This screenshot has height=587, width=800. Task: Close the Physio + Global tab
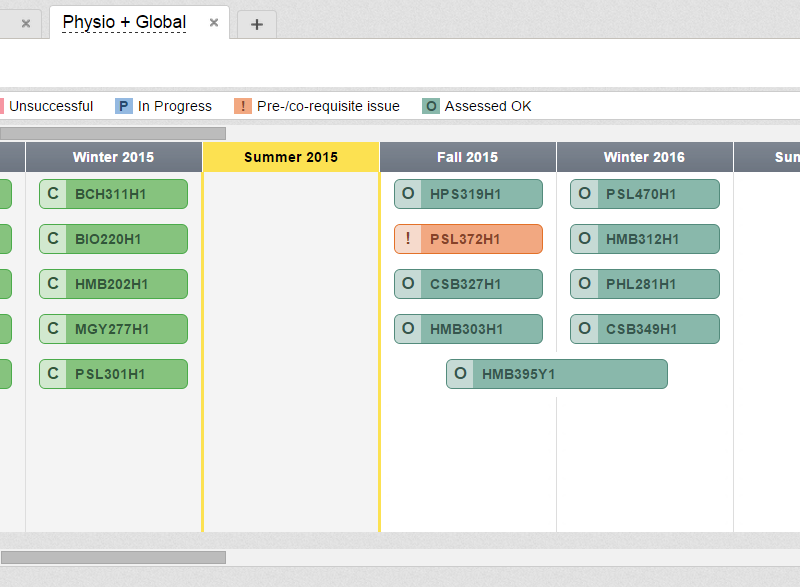tap(214, 23)
